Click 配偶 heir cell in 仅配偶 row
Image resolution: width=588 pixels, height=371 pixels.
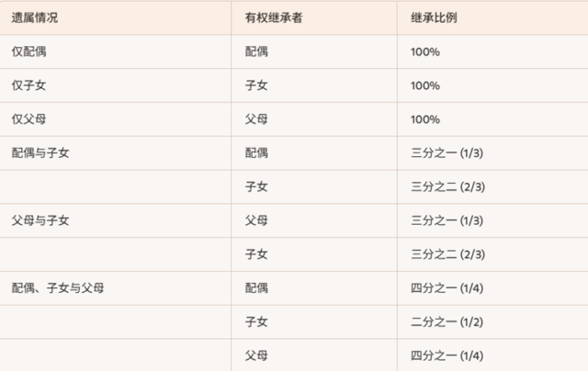256,51
